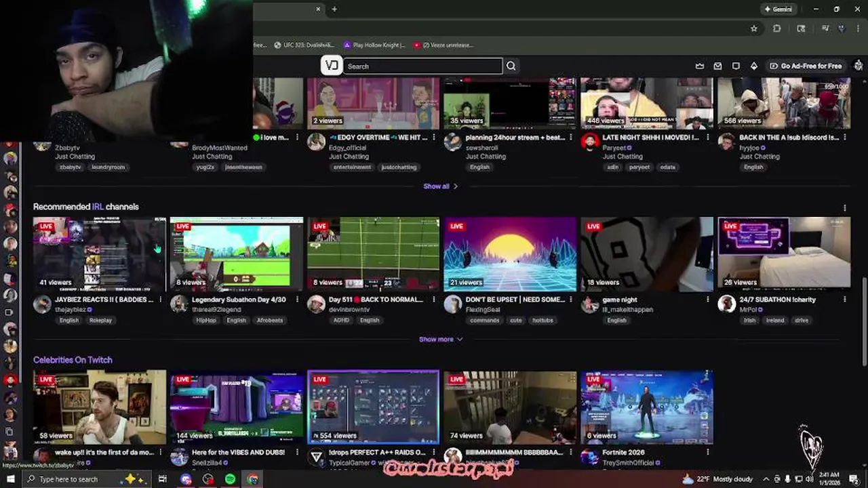Open more options for JAYBIEZ REACTS stream
The width and height of the screenshot is (868, 488).
click(x=161, y=300)
